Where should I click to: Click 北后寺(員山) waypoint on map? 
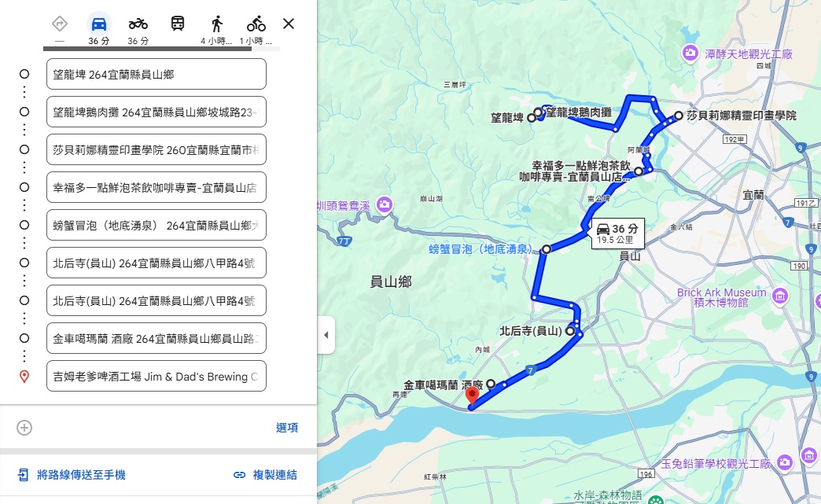569,331
